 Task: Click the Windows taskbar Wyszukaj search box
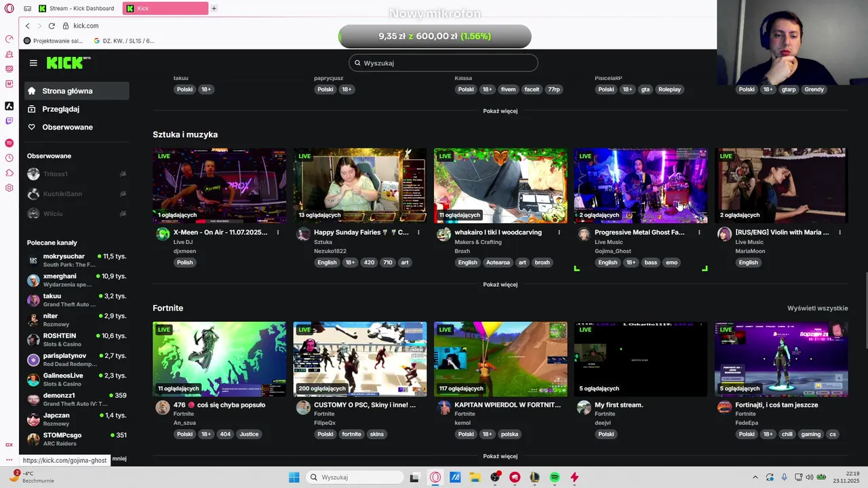pos(354,477)
